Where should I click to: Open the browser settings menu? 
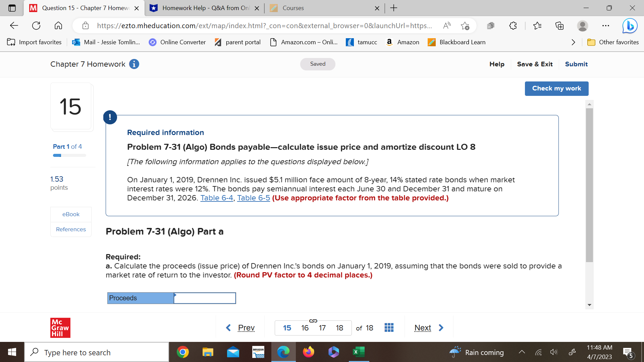605,25
